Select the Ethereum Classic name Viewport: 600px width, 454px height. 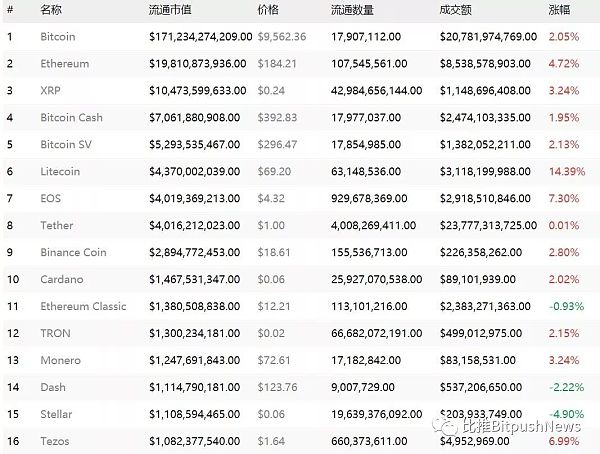85,307
